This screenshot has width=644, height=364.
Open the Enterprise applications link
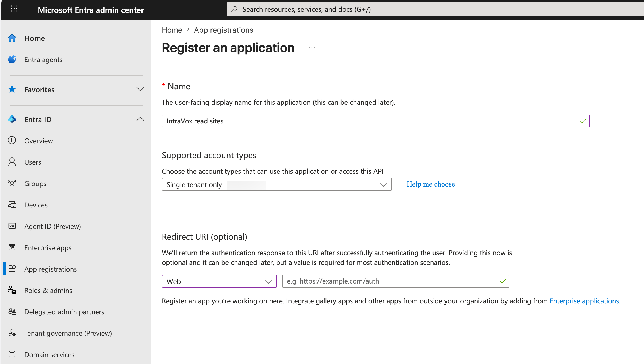tap(584, 301)
